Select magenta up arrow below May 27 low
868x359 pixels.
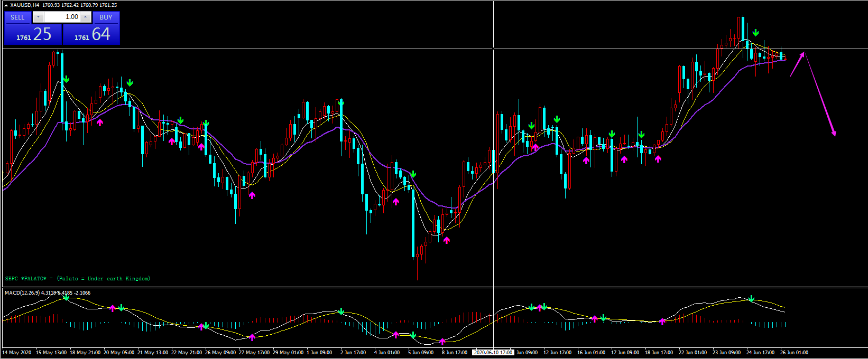pyautogui.click(x=252, y=195)
